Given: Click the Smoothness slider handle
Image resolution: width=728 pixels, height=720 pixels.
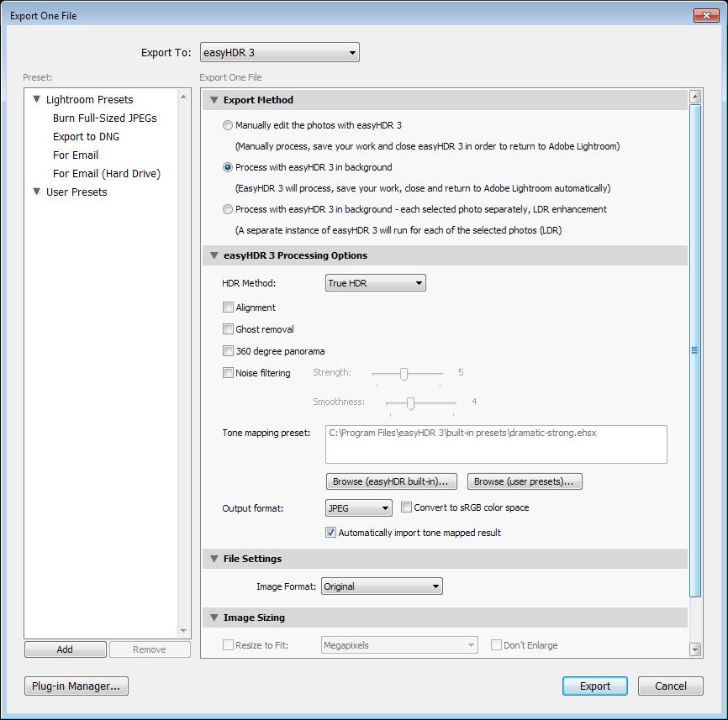Looking at the screenshot, I should click(410, 403).
